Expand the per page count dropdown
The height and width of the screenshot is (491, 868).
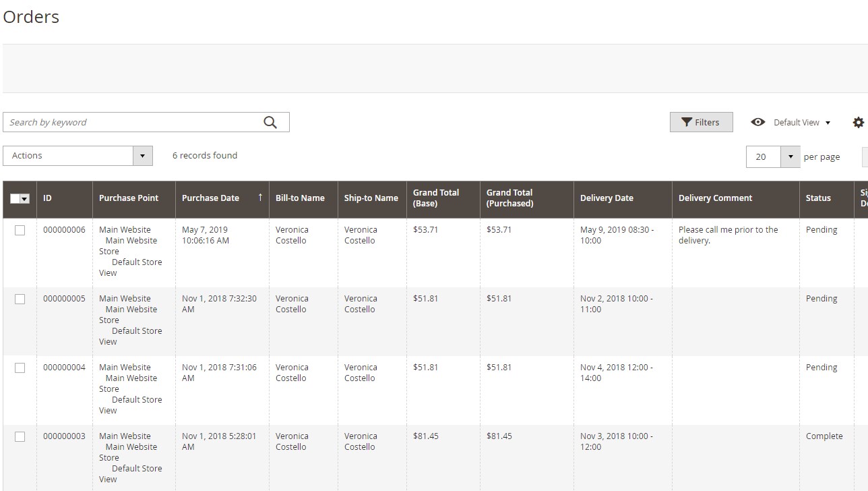pyautogui.click(x=790, y=156)
